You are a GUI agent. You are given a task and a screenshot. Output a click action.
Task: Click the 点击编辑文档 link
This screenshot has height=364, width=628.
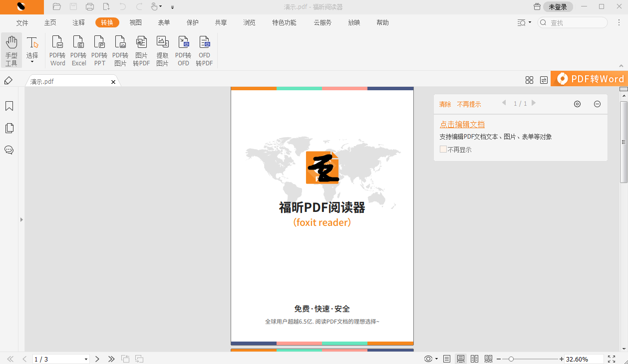[462, 124]
